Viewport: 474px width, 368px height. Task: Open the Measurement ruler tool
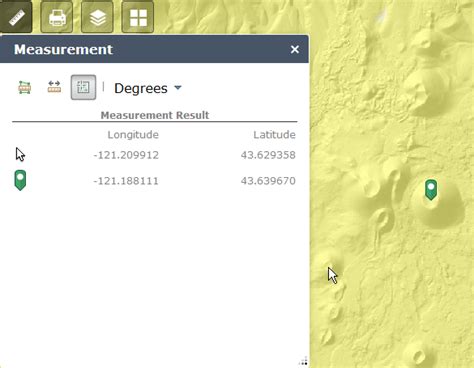pos(16,17)
